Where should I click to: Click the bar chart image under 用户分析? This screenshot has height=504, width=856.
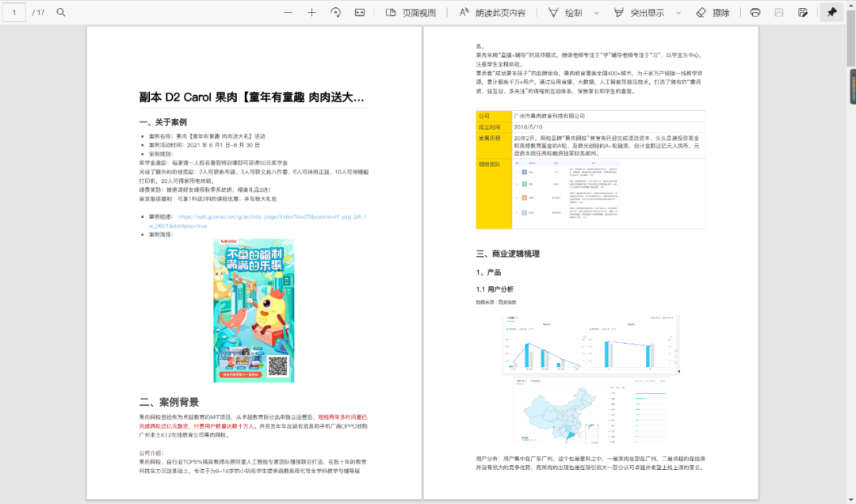coord(591,345)
